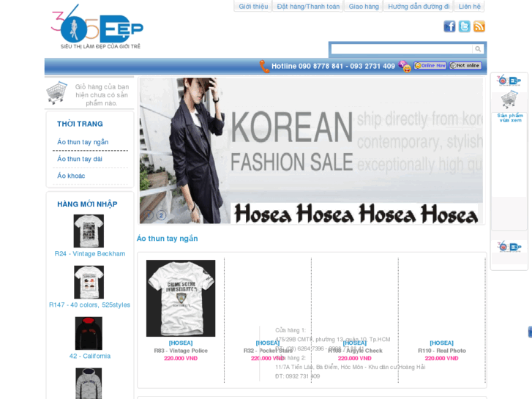Screen dimensions: 532x399
Task: Open the Facebook social icon
Action: (x=449, y=26)
